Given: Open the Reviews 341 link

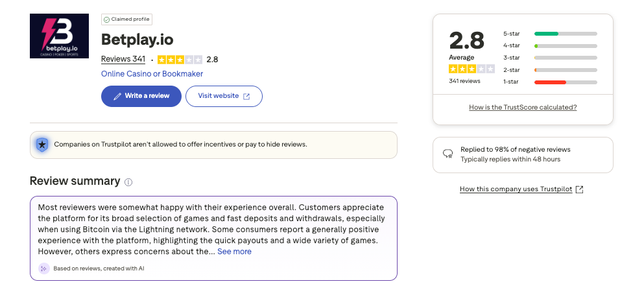Looking at the screenshot, I should (x=123, y=60).
